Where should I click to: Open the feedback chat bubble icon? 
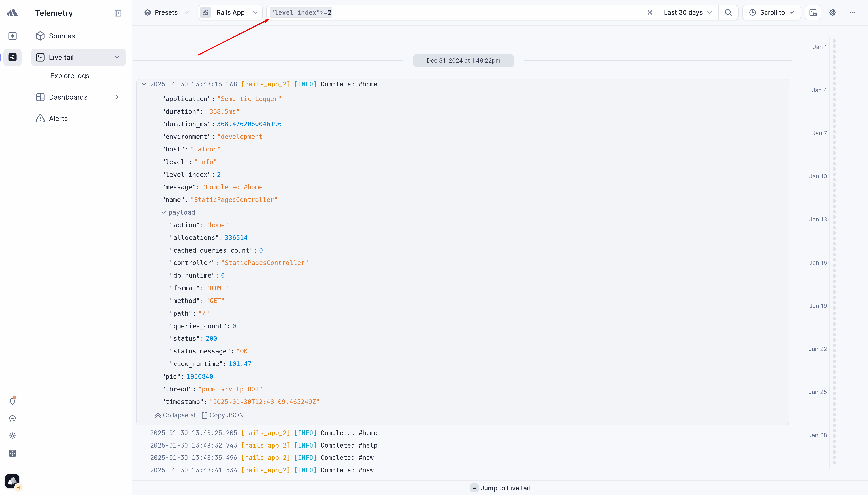pyautogui.click(x=12, y=419)
